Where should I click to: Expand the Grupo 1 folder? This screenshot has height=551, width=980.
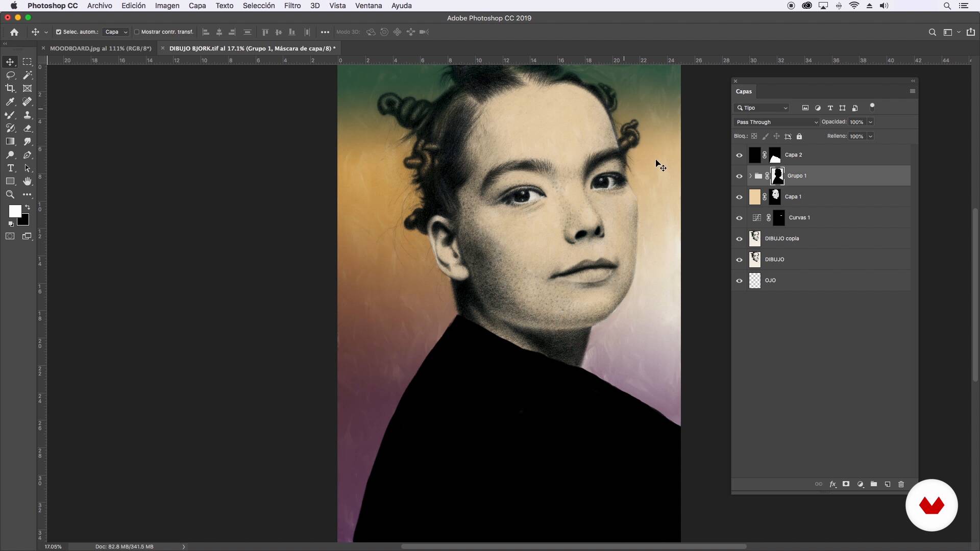(750, 176)
